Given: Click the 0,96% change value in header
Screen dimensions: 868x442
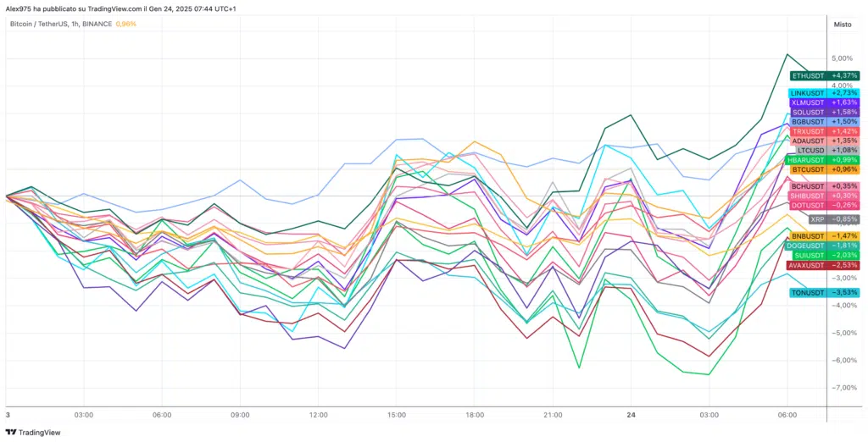Looking at the screenshot, I should click(x=126, y=24).
